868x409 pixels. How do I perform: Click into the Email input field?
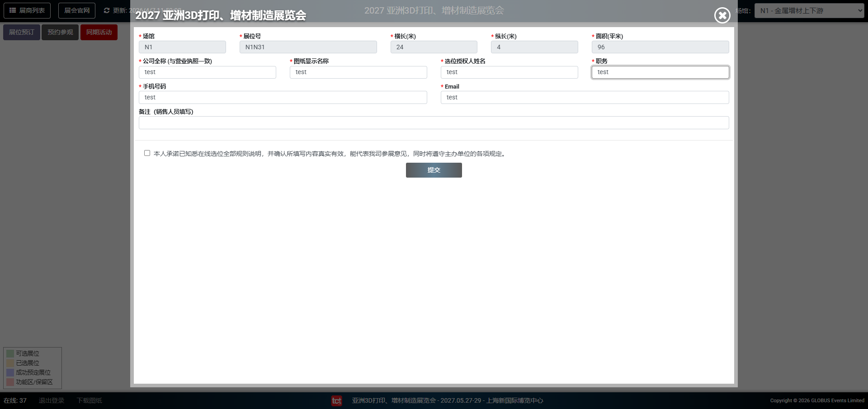click(585, 98)
